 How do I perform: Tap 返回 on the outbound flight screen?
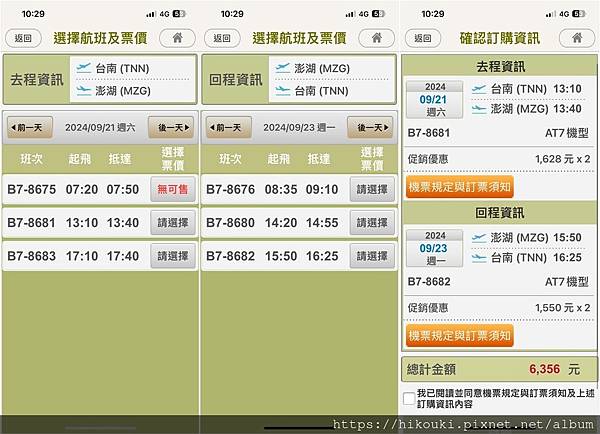point(23,38)
